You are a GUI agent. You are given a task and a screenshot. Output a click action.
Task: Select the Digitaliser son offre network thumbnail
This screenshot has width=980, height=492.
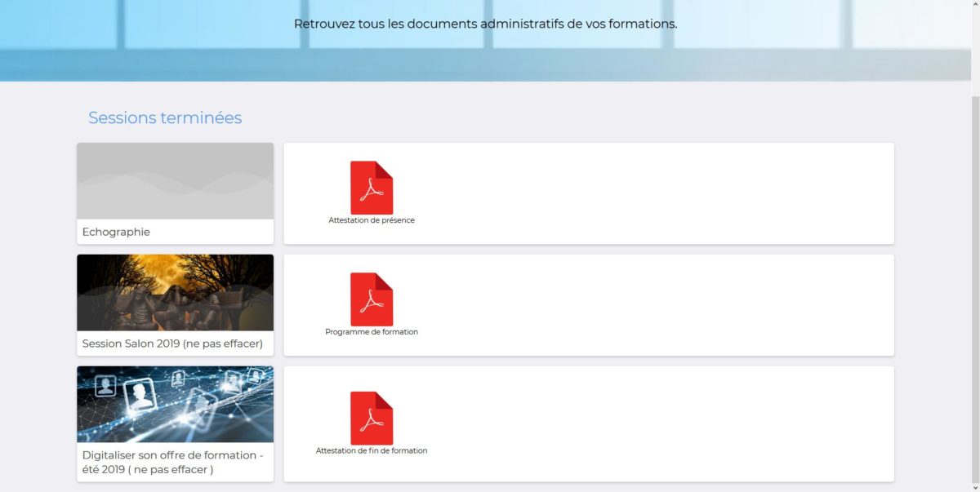pyautogui.click(x=175, y=404)
